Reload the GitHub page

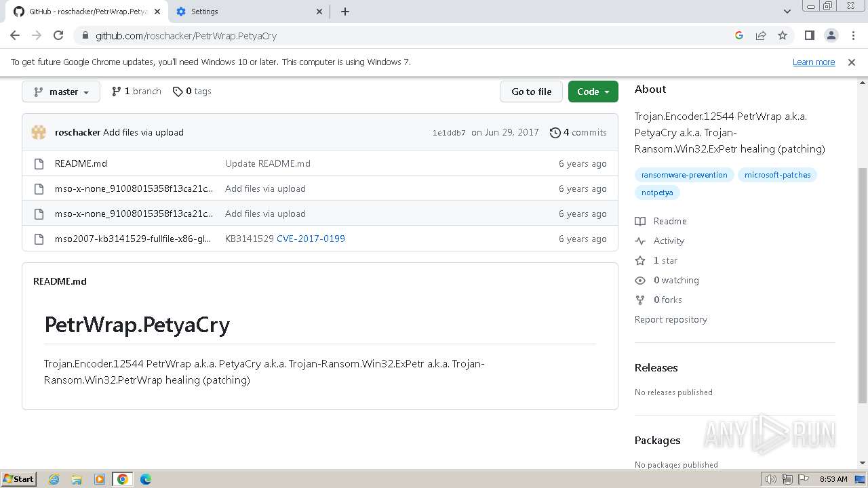pyautogui.click(x=58, y=35)
